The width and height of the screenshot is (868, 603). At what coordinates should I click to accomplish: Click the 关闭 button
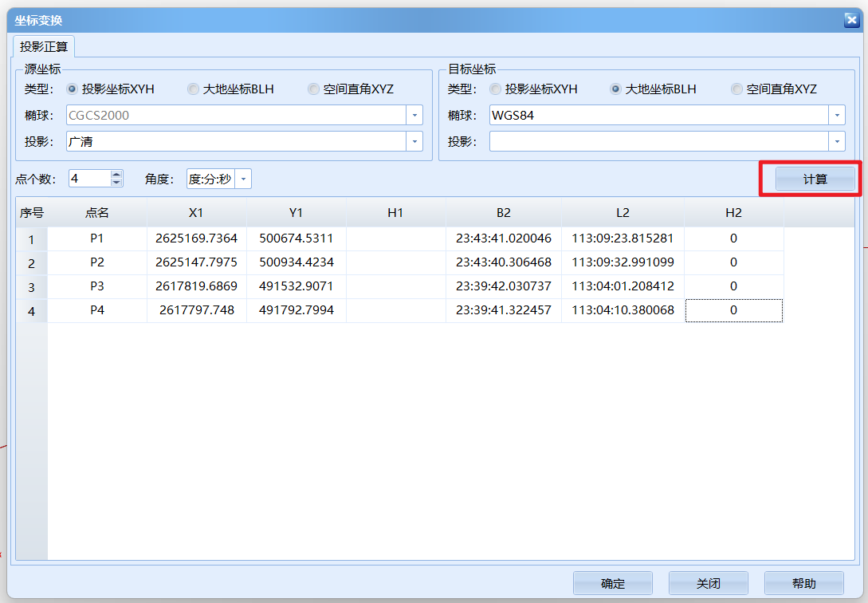pos(708,584)
